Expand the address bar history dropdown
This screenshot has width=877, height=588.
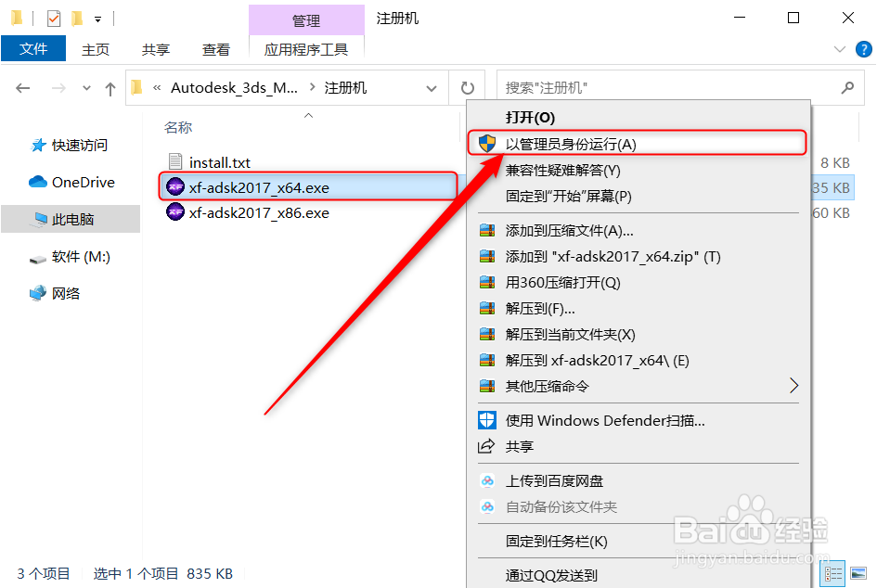pyautogui.click(x=432, y=88)
